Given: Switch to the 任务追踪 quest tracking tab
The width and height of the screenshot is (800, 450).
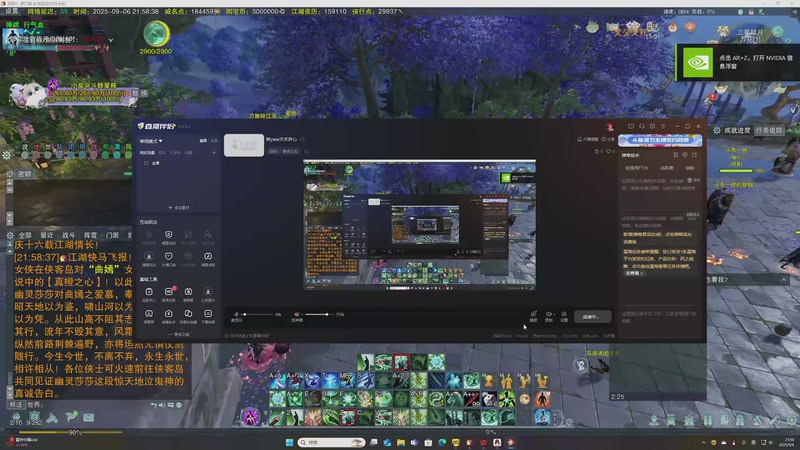Looking at the screenshot, I should [x=769, y=131].
